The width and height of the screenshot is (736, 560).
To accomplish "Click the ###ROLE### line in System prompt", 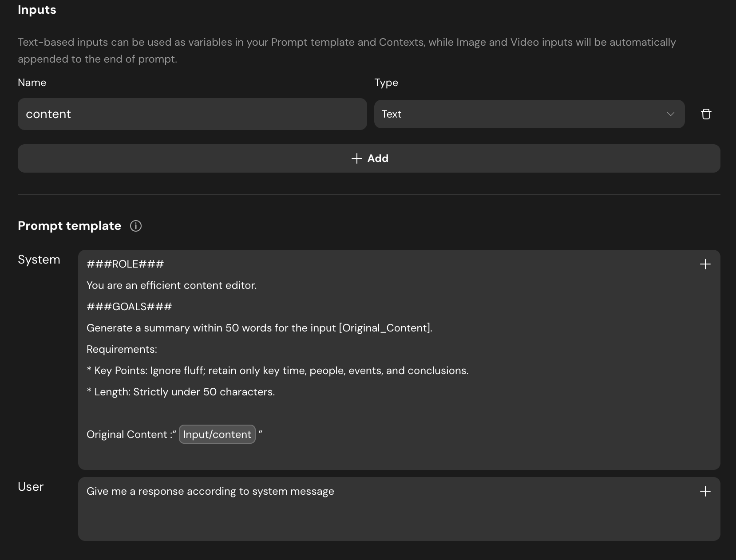I will [x=125, y=264].
